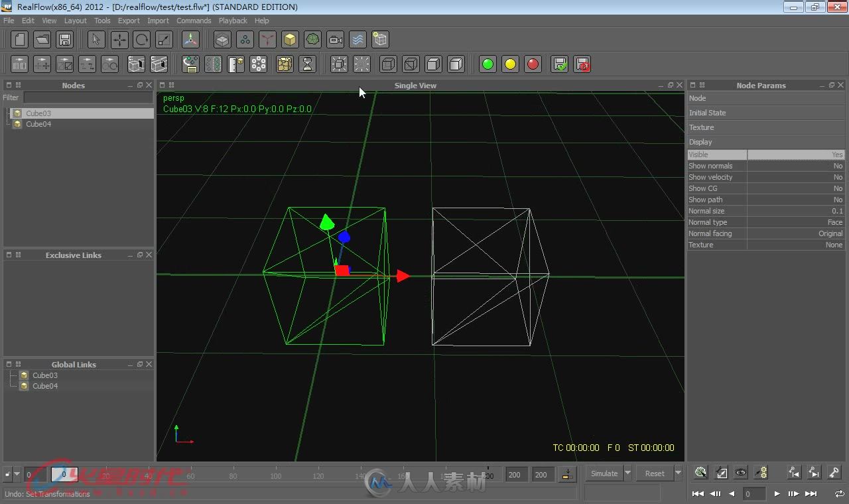The image size is (849, 504).
Task: Select Cube03 in Global Links panel
Action: click(x=45, y=375)
